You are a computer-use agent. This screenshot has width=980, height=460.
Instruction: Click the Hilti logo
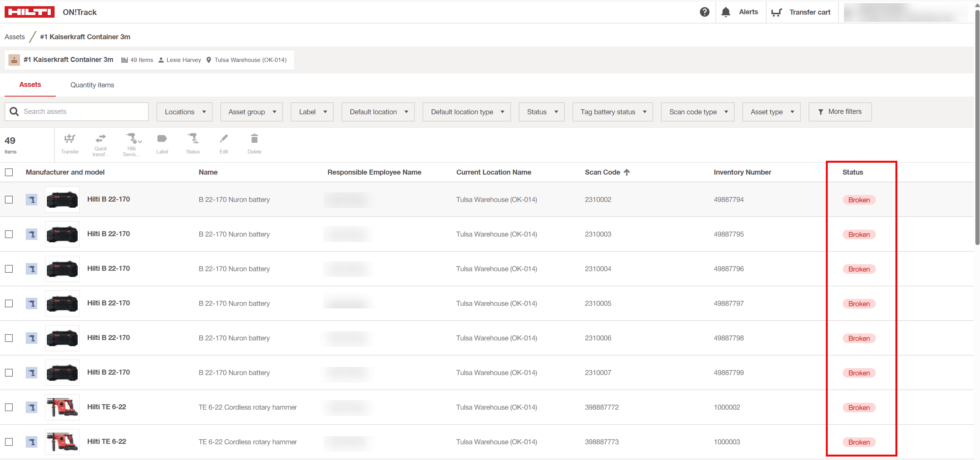tap(29, 12)
